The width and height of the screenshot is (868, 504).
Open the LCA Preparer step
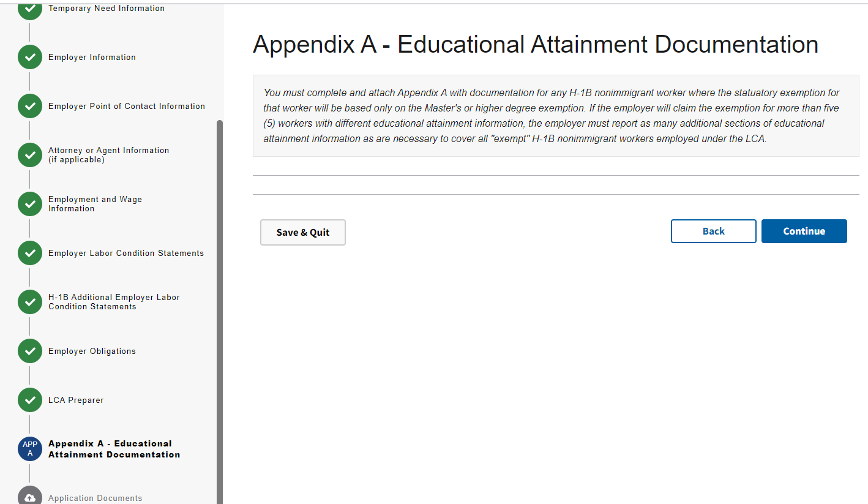pos(76,401)
